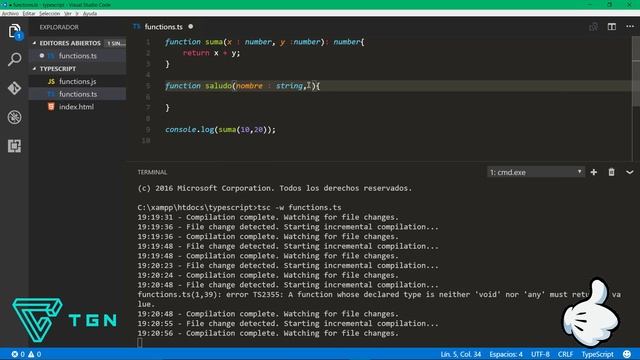Click the JS icon beside functions.js
This screenshot has height=360, width=640.
click(x=51, y=82)
